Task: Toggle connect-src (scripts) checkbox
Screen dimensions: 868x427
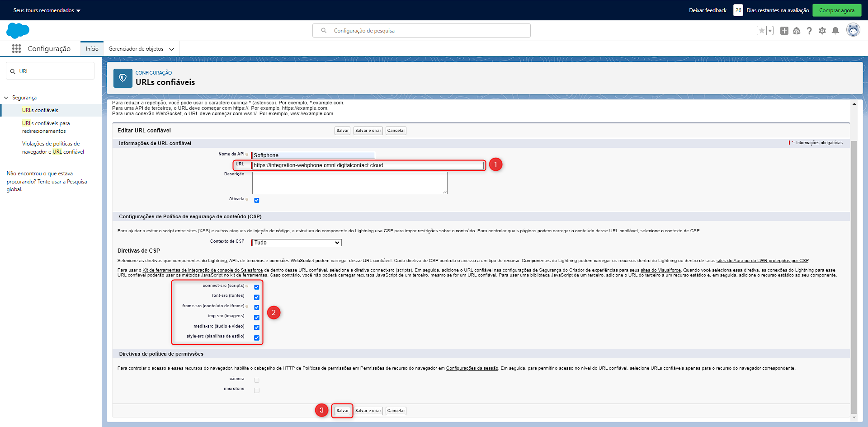Action: point(256,287)
